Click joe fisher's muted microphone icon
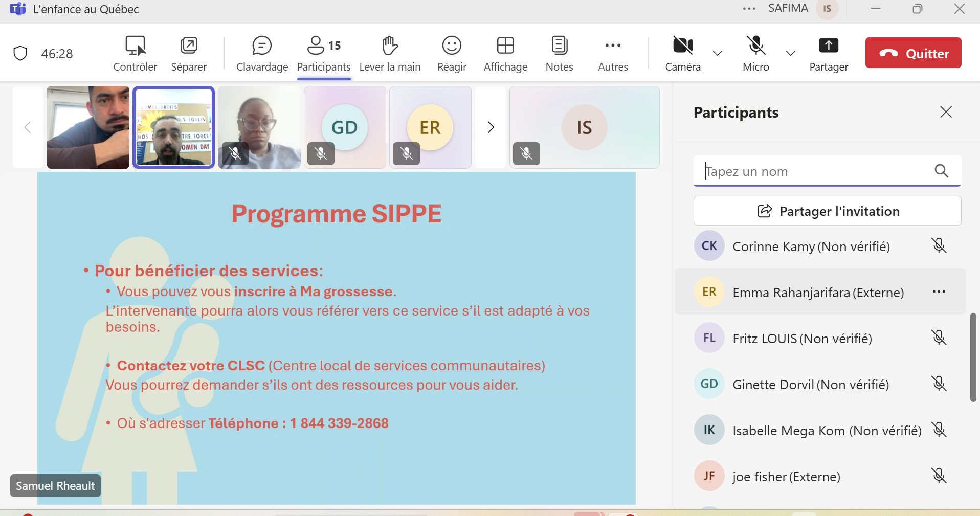This screenshot has width=980, height=516. click(939, 476)
